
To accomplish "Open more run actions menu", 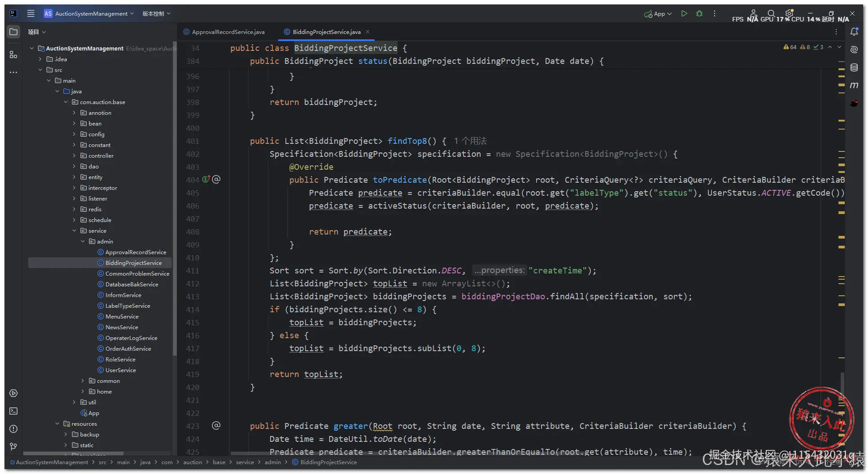I will 715,13.
